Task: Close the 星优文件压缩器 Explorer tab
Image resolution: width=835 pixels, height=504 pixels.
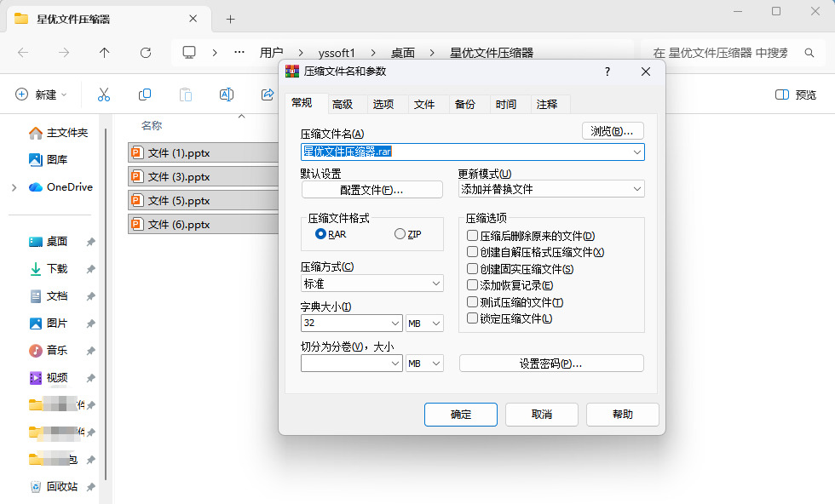Action: click(193, 19)
